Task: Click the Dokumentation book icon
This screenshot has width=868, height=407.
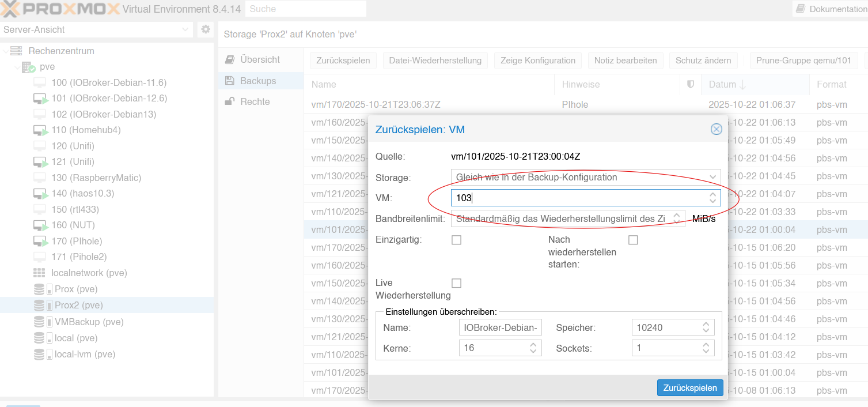Action: pyautogui.click(x=800, y=9)
